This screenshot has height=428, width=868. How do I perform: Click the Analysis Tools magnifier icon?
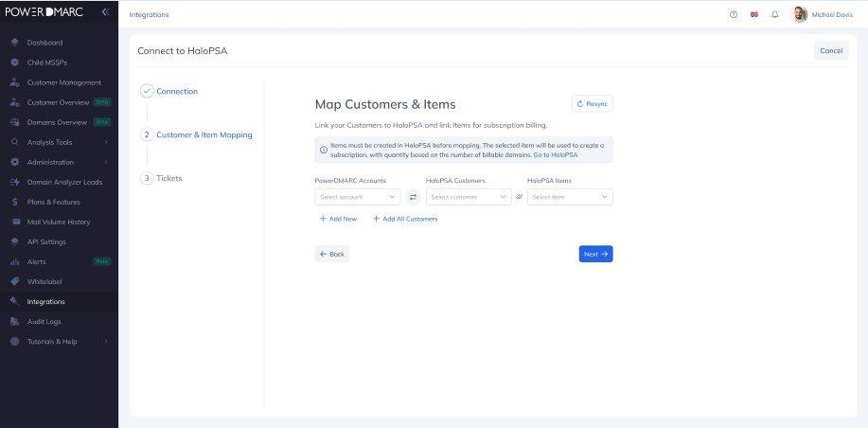click(x=15, y=142)
